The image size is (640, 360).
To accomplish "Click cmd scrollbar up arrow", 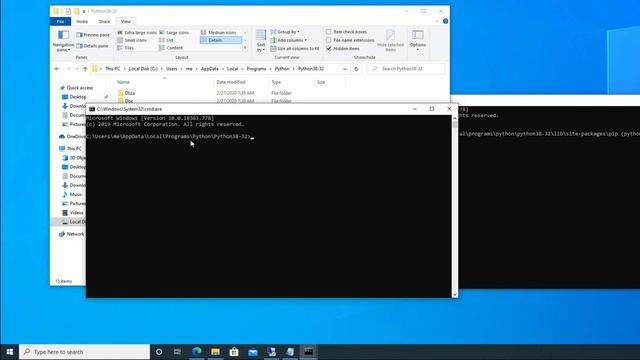I will pos(455,118).
